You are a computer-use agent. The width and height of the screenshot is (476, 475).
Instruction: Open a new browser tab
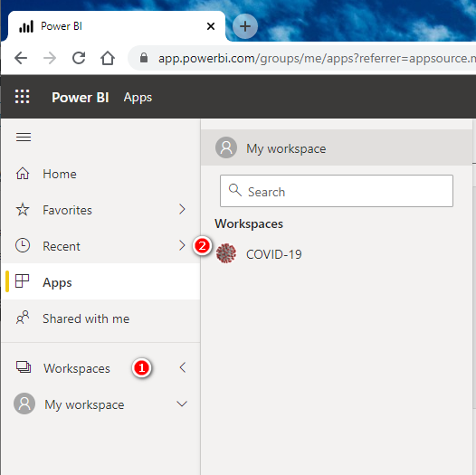pyautogui.click(x=245, y=26)
